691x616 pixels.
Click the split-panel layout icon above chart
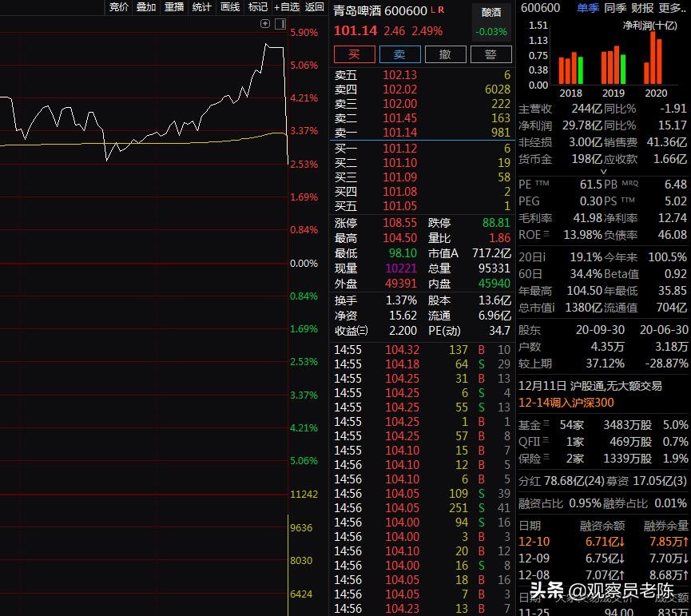[x=280, y=24]
